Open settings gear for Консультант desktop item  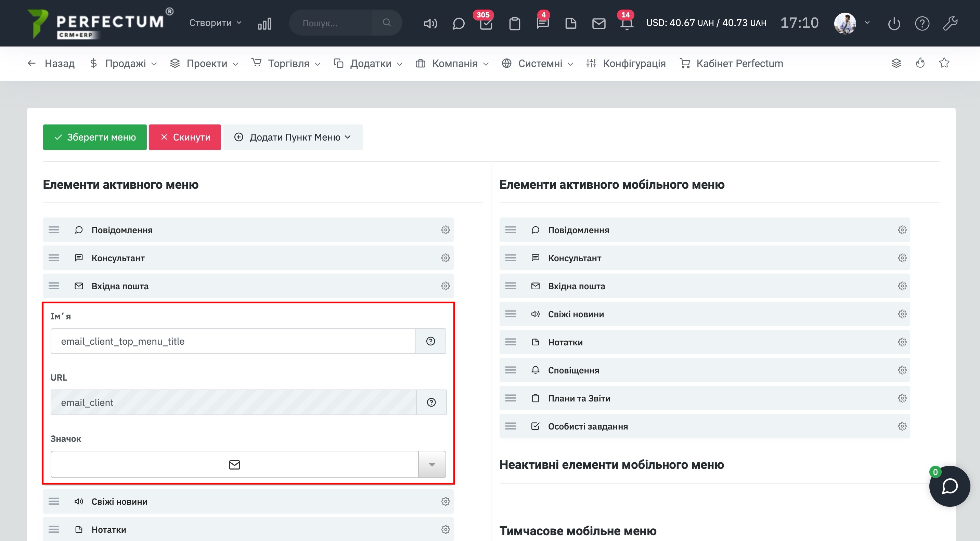click(x=446, y=258)
